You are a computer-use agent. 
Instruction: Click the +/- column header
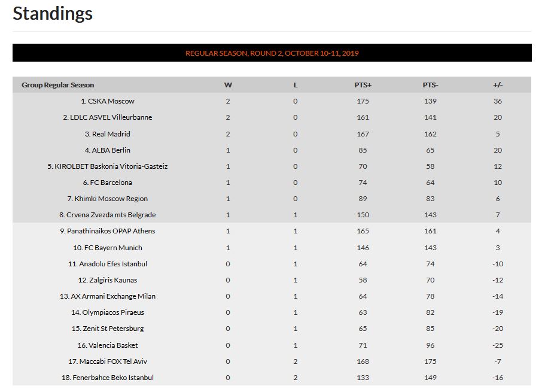498,85
